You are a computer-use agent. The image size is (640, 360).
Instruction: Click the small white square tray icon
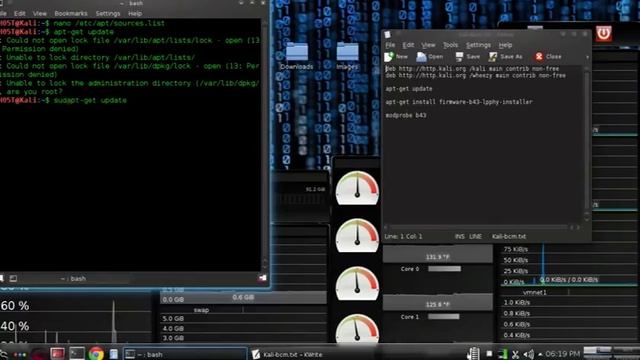click(x=489, y=354)
